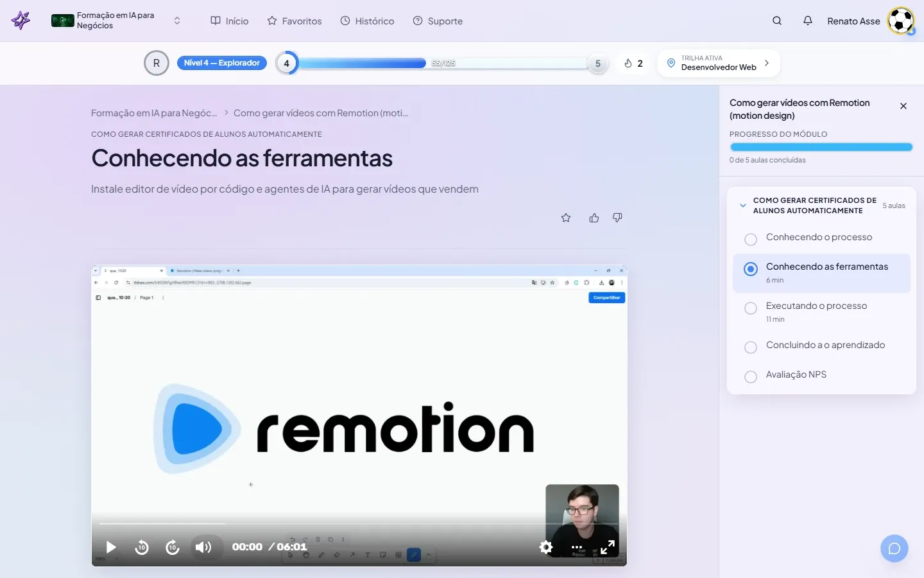The width and height of the screenshot is (924, 578).
Task: Open notifications bell
Action: pos(808,21)
